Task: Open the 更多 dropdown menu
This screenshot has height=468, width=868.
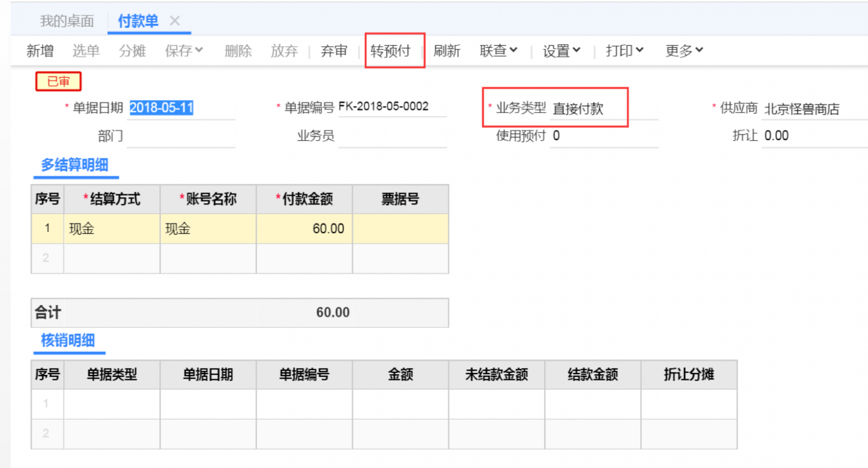Action: coord(684,51)
